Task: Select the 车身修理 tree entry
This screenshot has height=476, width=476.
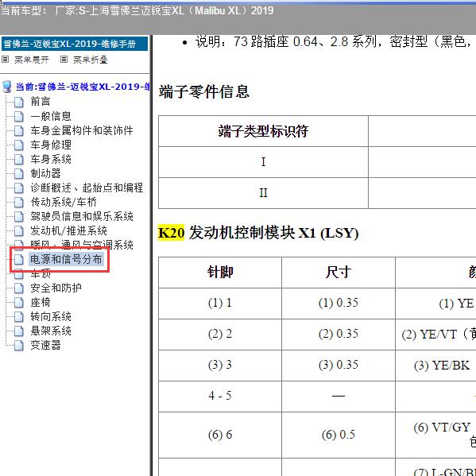Action: (x=51, y=145)
